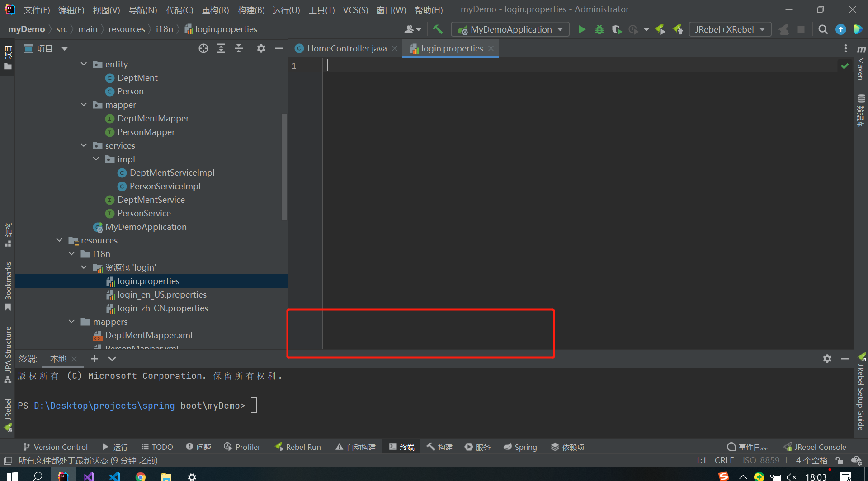Collapse the resources folder

(x=59, y=240)
